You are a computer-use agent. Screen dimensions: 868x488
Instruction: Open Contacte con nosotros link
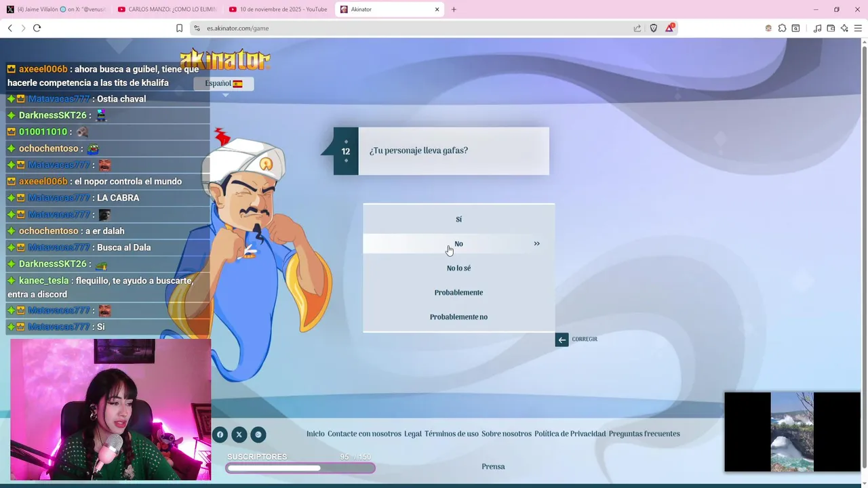point(364,434)
